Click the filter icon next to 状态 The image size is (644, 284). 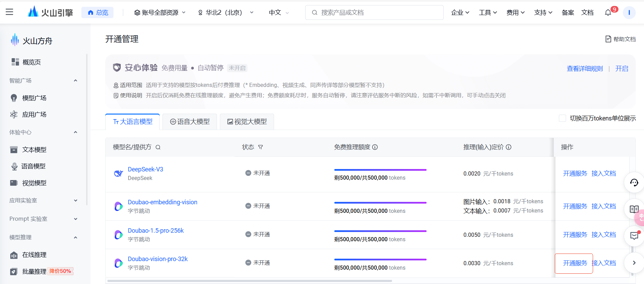pyautogui.click(x=260, y=147)
